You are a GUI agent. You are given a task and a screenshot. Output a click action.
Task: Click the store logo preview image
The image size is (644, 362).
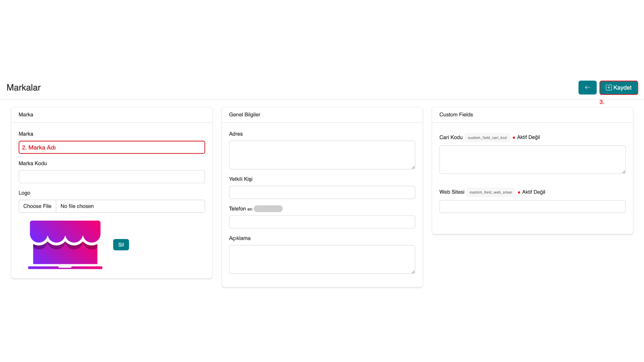[x=65, y=245]
